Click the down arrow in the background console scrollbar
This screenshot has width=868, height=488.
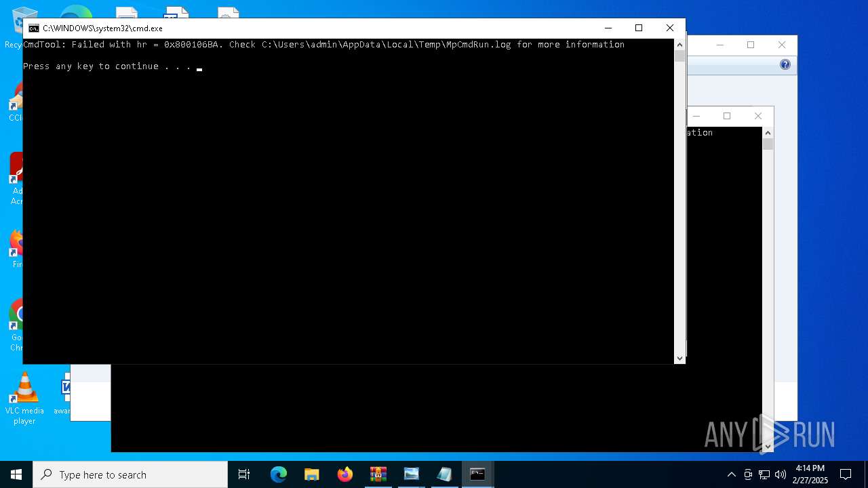tap(768, 446)
